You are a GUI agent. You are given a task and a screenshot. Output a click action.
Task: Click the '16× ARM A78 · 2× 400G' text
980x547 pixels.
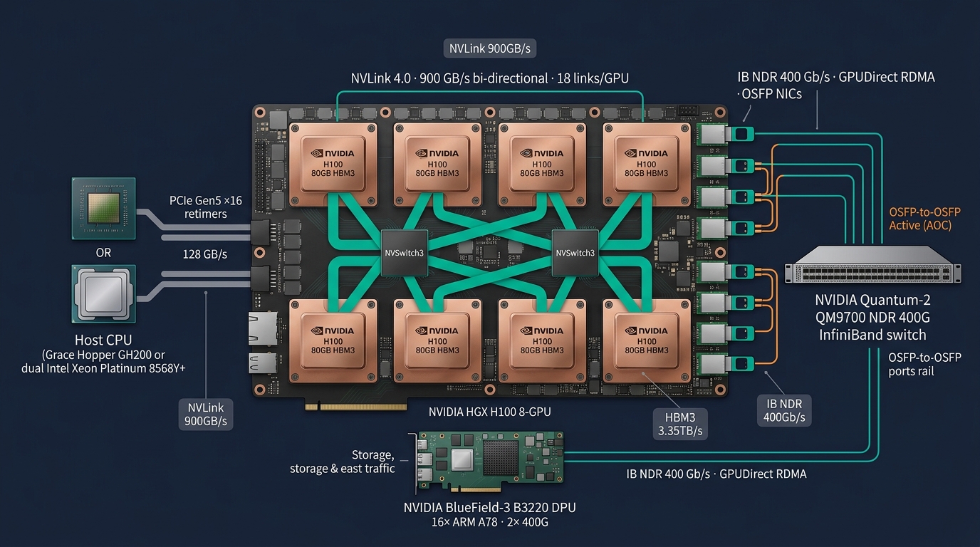(x=489, y=523)
